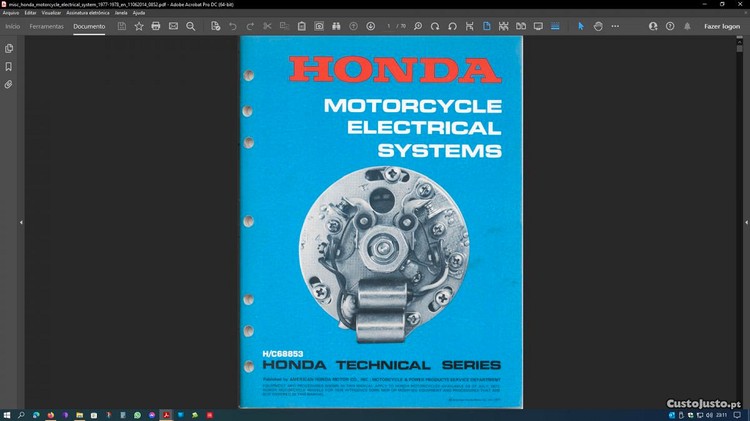Click the star bookmark icon in toolbar

[x=139, y=26]
